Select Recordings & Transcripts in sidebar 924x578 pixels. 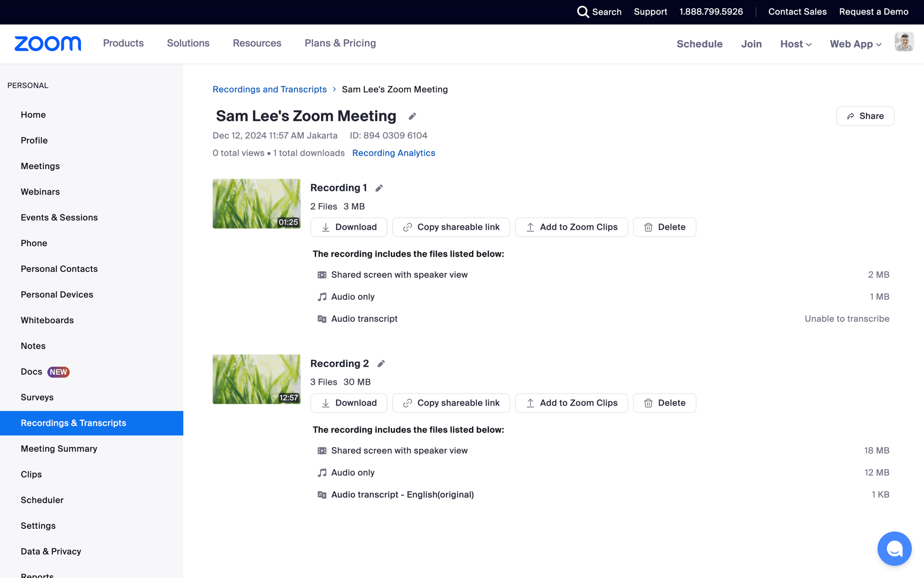(91, 423)
